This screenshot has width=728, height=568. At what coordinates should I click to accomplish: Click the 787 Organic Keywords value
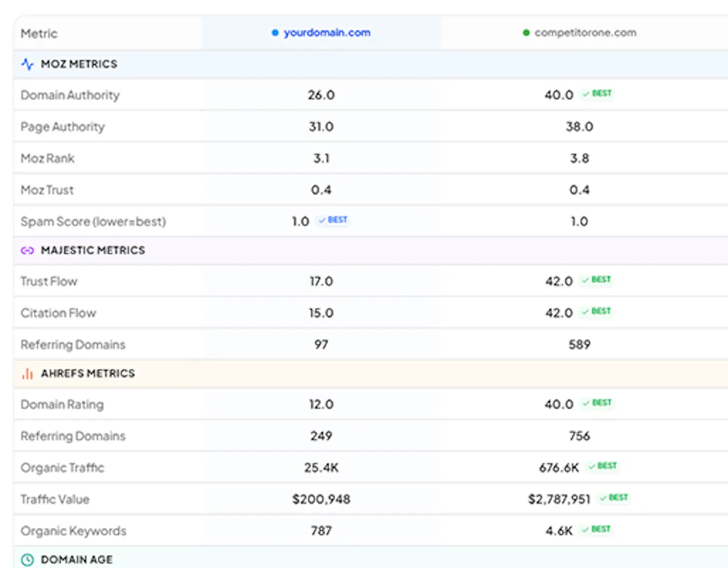321,531
